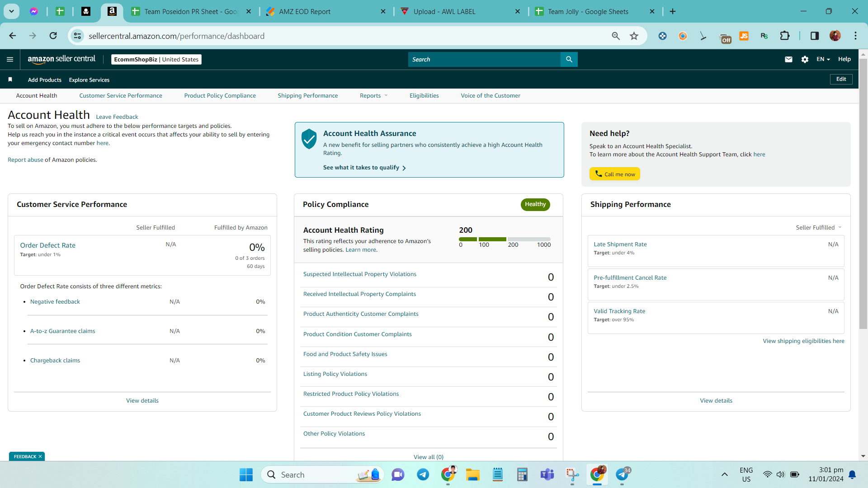
Task: Click Explore Services
Action: point(89,80)
